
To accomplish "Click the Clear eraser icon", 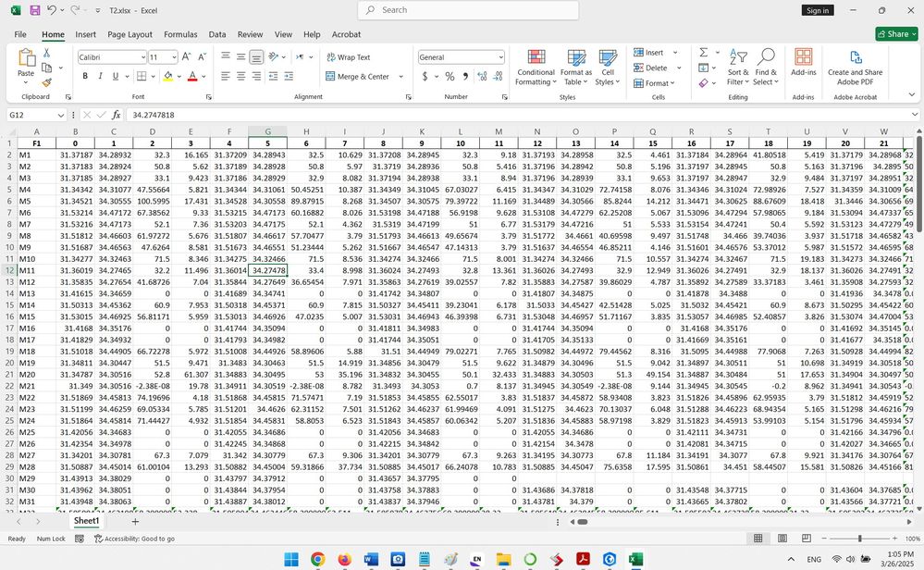I will [x=704, y=83].
